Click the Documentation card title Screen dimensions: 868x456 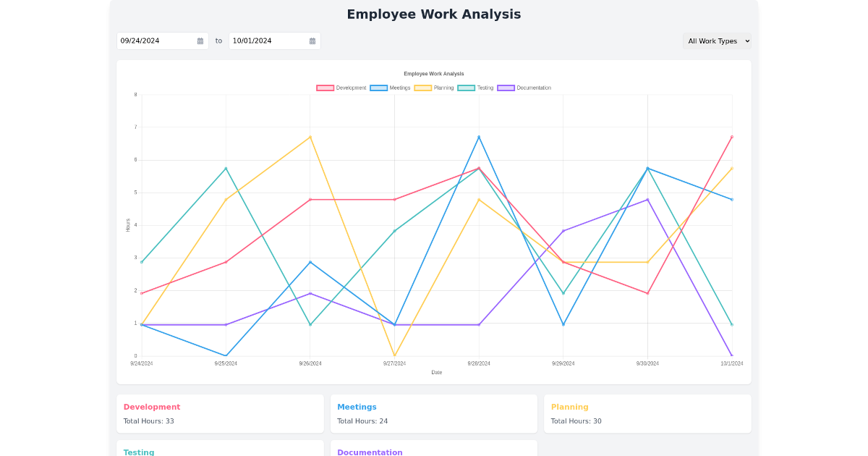tap(370, 452)
